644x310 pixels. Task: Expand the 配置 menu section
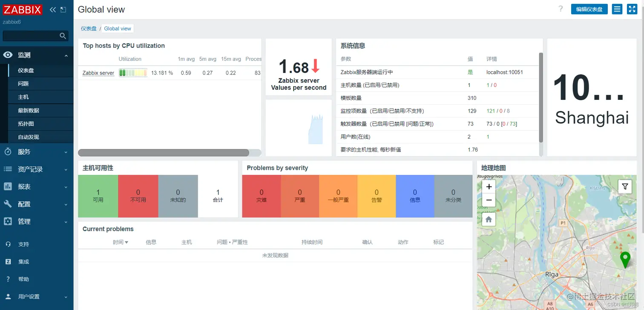[x=66, y=204]
